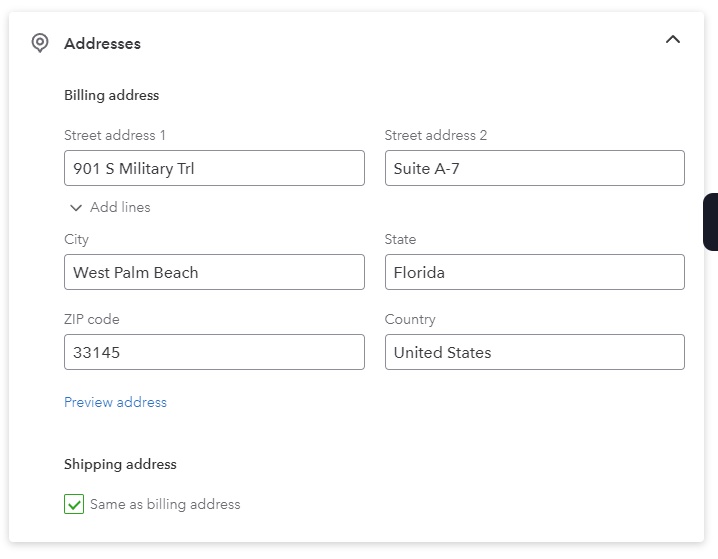Expand the Add lines chevron

pos(76,208)
